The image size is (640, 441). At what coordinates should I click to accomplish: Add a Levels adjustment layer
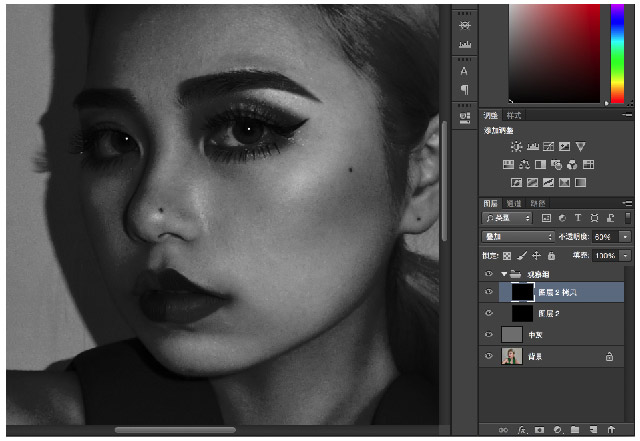(532, 147)
